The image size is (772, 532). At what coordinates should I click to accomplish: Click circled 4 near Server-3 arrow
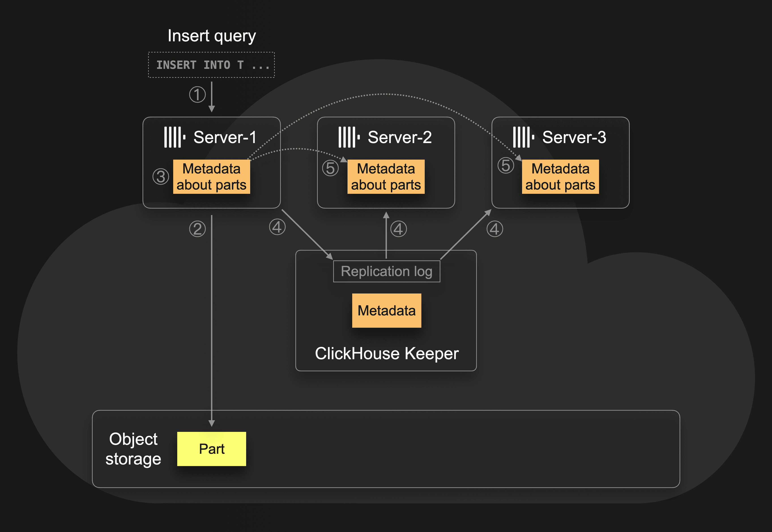point(495,229)
